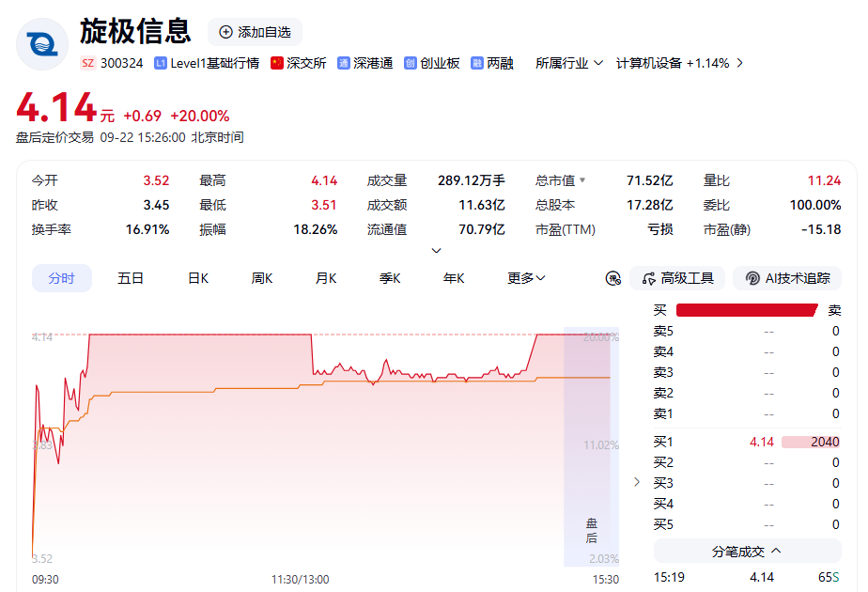This screenshot has height=592, width=868.
Task: Click the 15:19 trade record row
Action: point(747,578)
